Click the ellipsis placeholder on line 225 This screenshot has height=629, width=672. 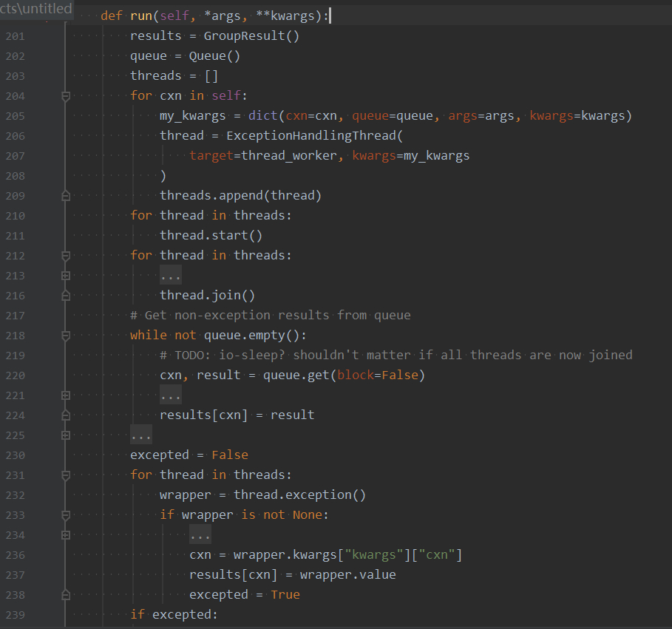coord(141,435)
